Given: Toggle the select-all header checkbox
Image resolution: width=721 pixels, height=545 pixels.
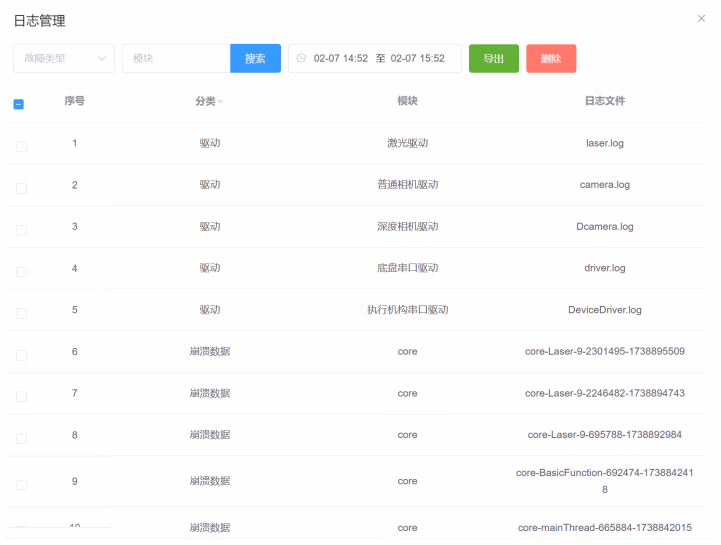Looking at the screenshot, I should [18, 104].
